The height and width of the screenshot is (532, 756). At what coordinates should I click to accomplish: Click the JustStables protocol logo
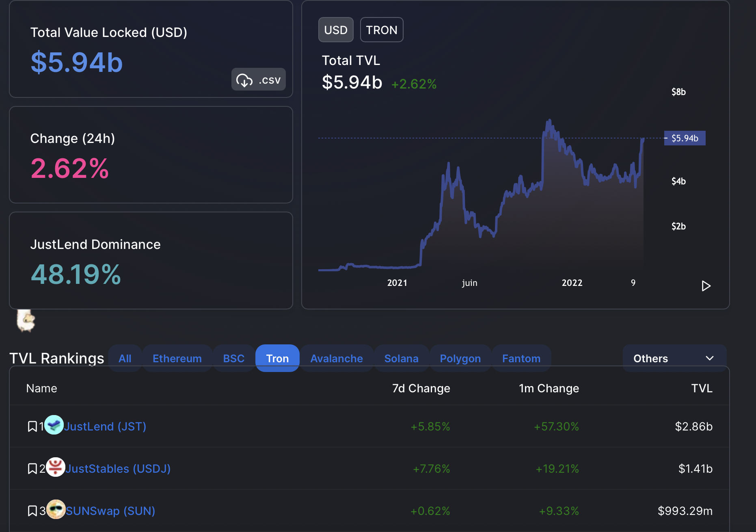[56, 467]
